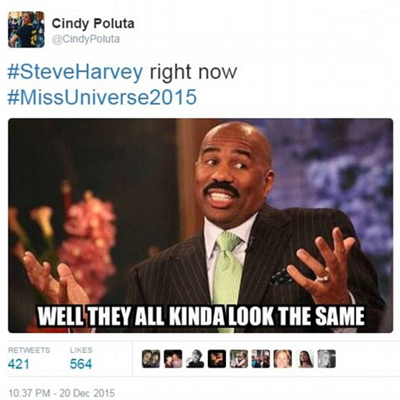Open the dark black-background liker avatar
This screenshot has width=400, height=400.
[x=217, y=359]
